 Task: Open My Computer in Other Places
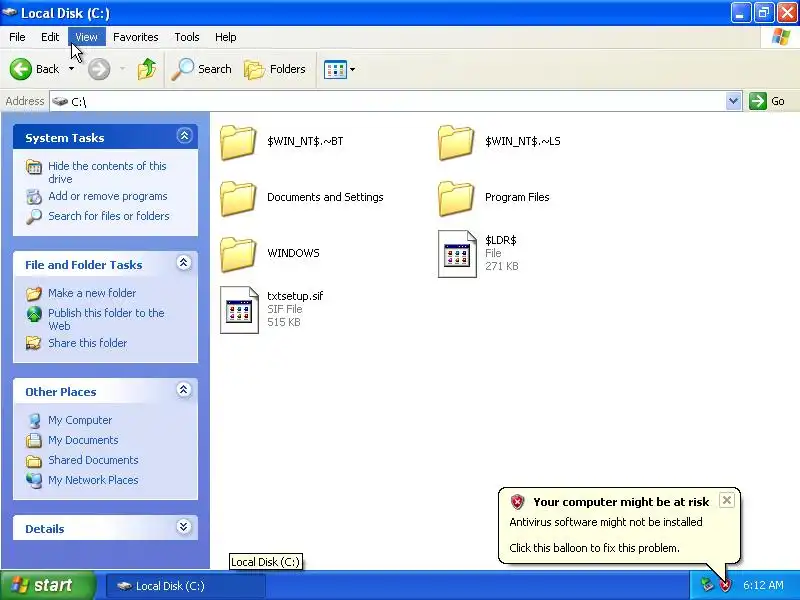[80, 420]
